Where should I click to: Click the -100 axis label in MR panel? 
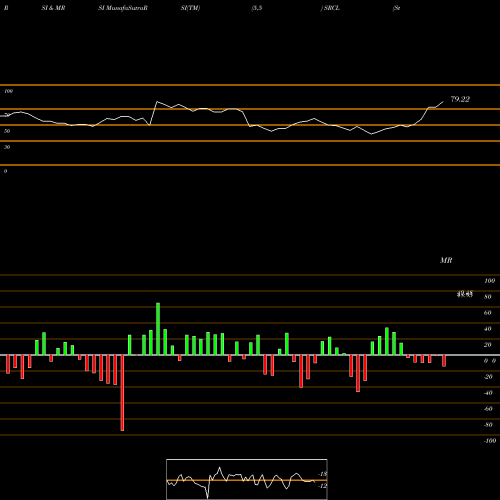pyautogui.click(x=490, y=441)
